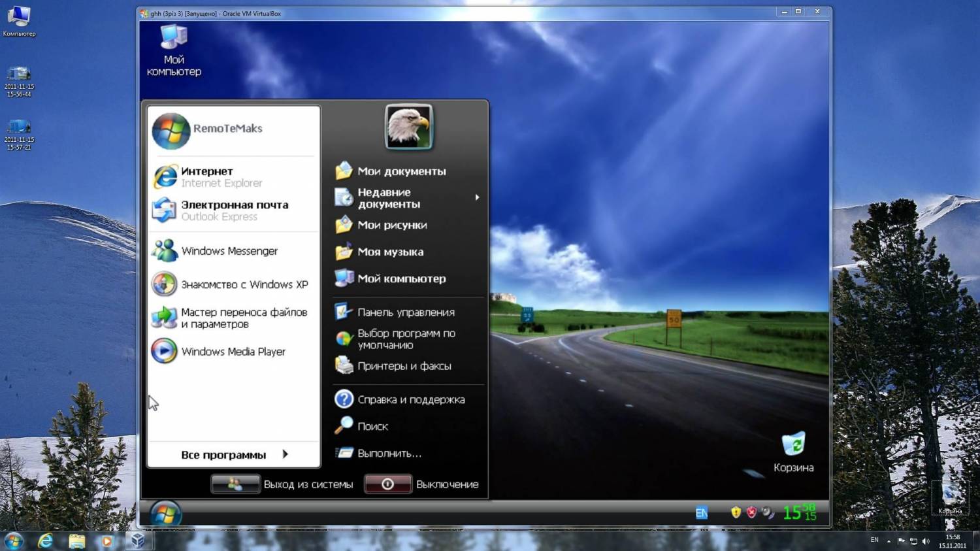Open Internet Explorer on host taskbar

click(x=45, y=541)
